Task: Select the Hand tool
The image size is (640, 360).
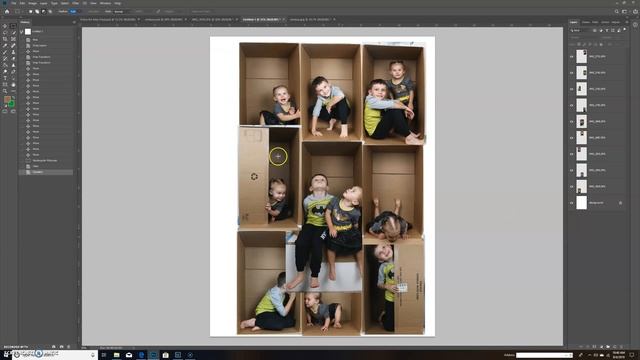Action: click(x=13, y=84)
